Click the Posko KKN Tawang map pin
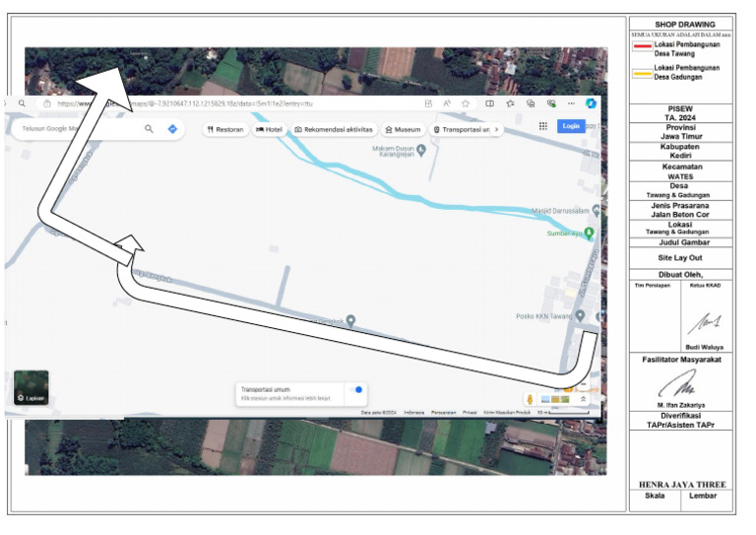 tap(580, 315)
